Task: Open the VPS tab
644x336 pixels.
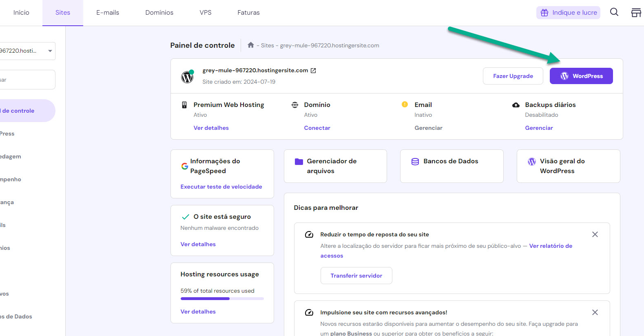Action: pyautogui.click(x=206, y=13)
